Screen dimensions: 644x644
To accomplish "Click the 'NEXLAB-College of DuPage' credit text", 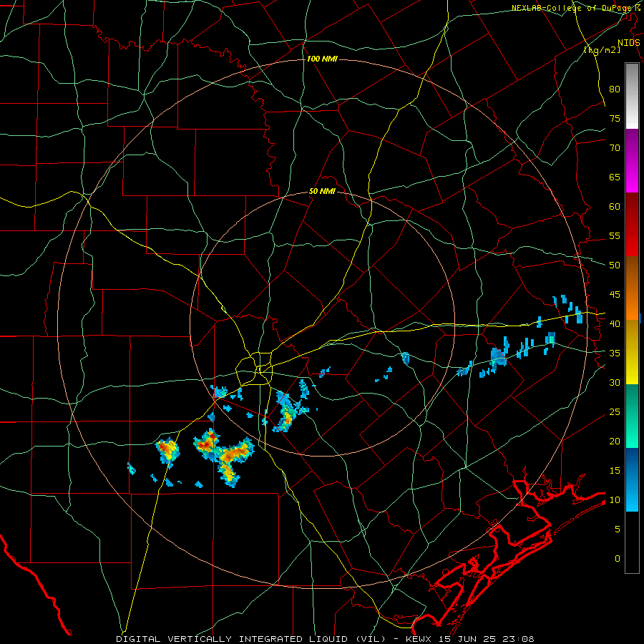I will (x=572, y=8).
